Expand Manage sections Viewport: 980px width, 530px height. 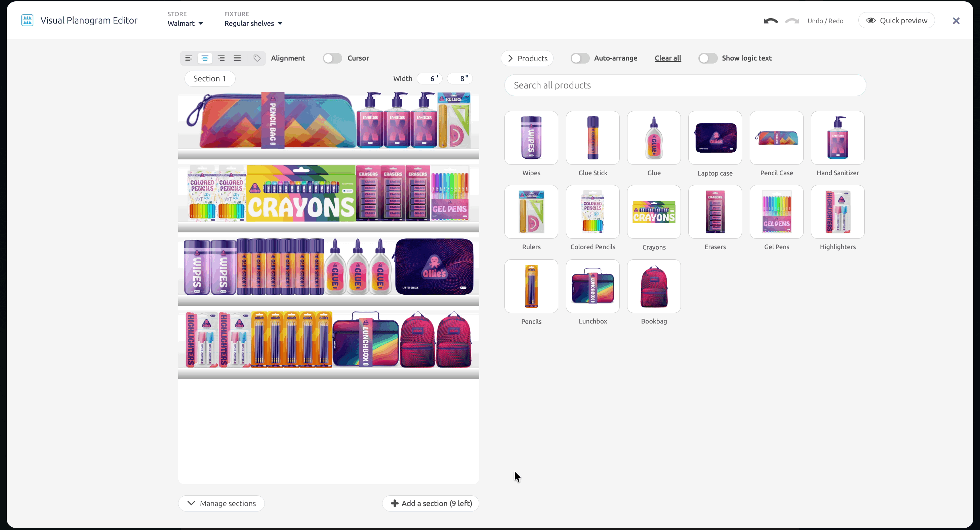[221, 503]
